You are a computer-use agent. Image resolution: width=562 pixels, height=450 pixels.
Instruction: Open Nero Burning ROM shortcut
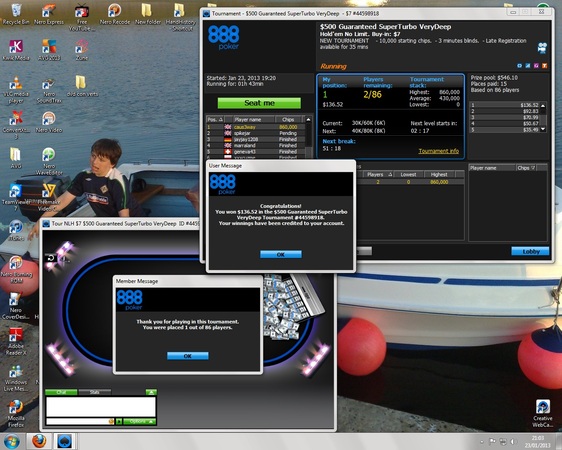point(16,269)
